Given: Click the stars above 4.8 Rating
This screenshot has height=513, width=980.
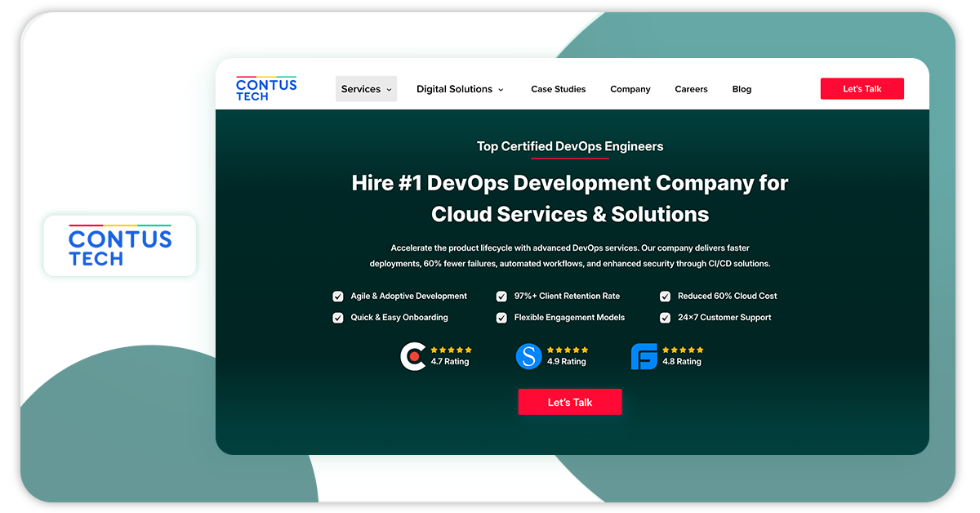Looking at the screenshot, I should click(683, 350).
